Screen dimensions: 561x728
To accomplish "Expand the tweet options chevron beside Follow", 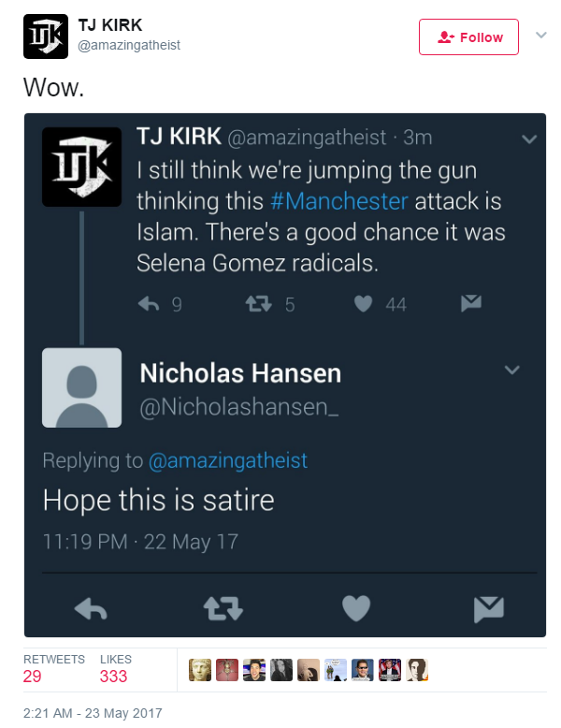I will [x=540, y=36].
